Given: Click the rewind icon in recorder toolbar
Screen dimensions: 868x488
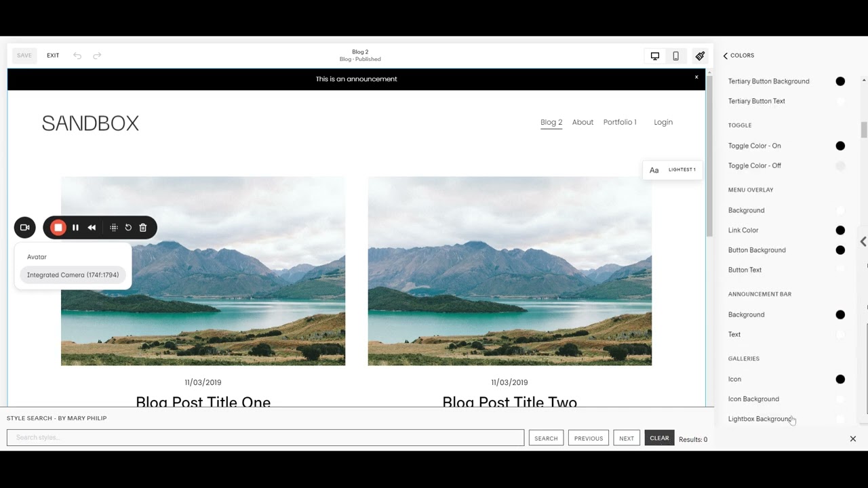Looking at the screenshot, I should (x=92, y=228).
